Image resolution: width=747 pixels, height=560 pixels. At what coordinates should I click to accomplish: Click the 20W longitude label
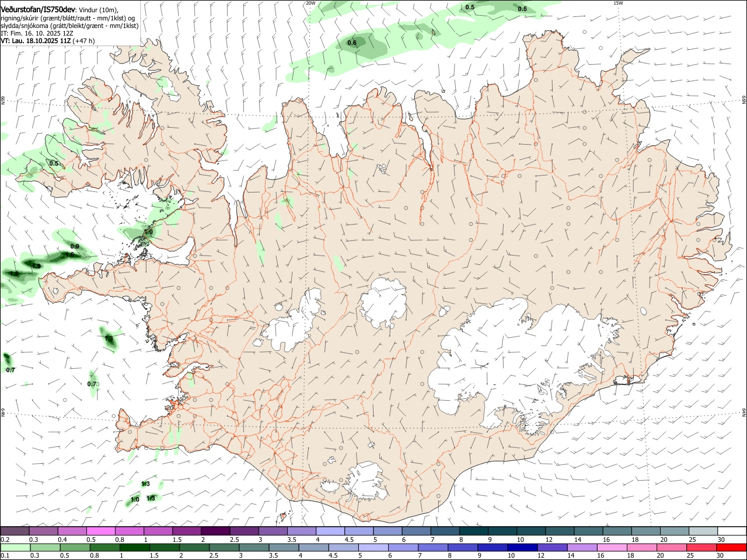310,3
